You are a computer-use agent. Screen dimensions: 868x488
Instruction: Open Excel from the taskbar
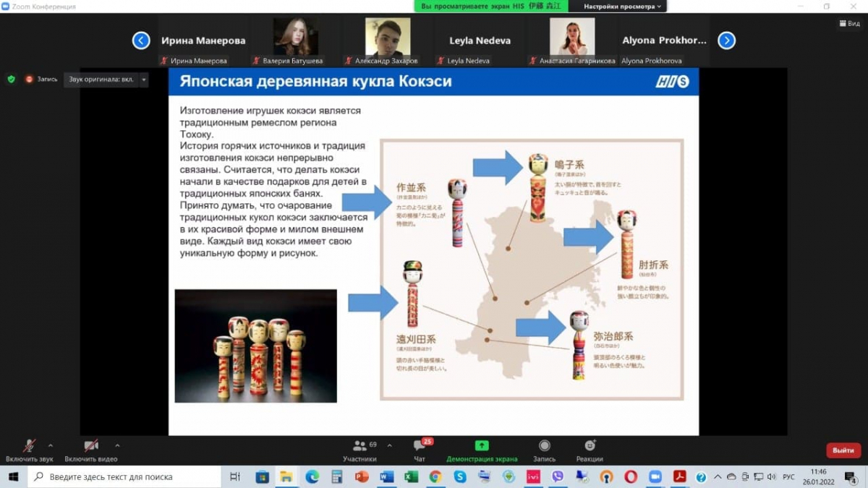point(411,476)
